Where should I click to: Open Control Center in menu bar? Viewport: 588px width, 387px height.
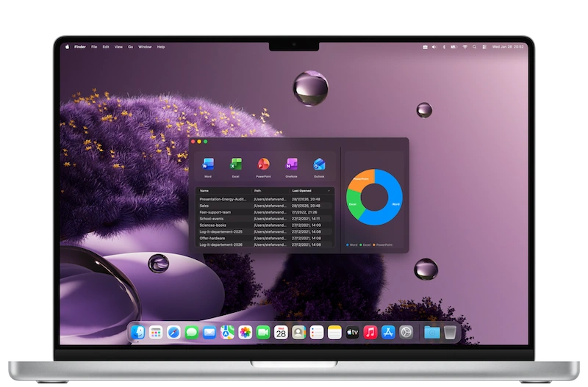click(484, 47)
